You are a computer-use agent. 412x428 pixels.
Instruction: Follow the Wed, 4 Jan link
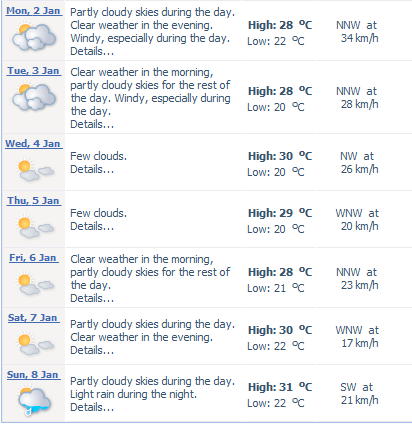click(x=34, y=144)
